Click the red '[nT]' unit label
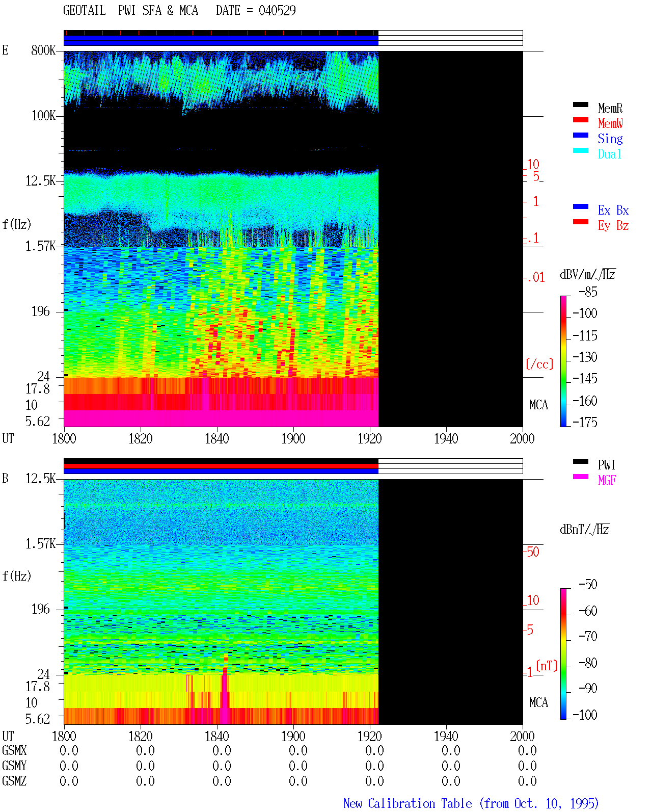The width and height of the screenshot is (652, 812). pyautogui.click(x=547, y=666)
